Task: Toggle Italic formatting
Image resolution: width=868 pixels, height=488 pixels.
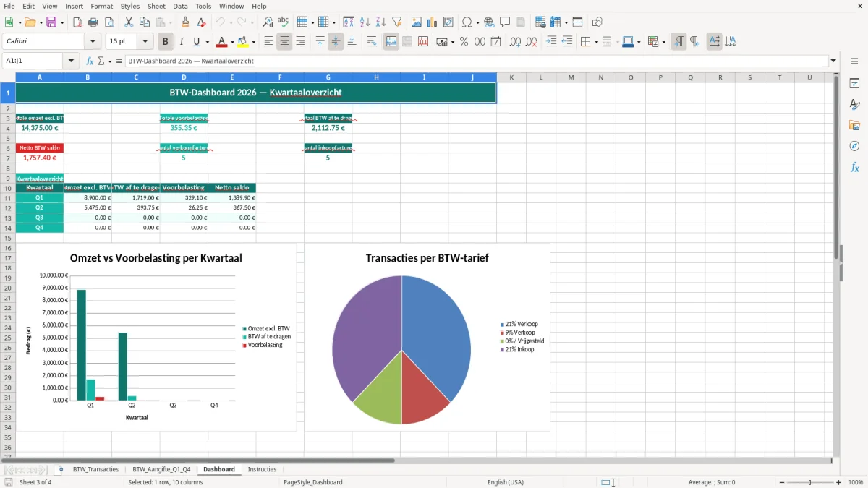Action: [182, 42]
